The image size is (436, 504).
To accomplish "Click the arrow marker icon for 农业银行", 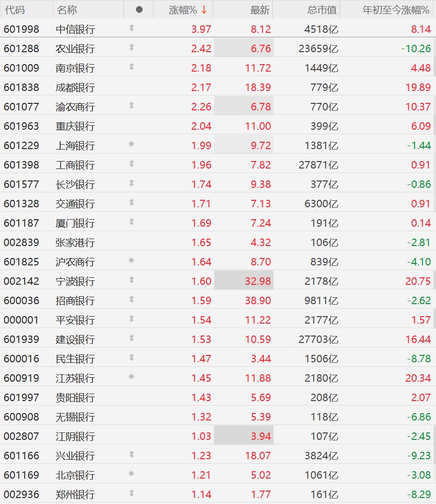I will (132, 47).
